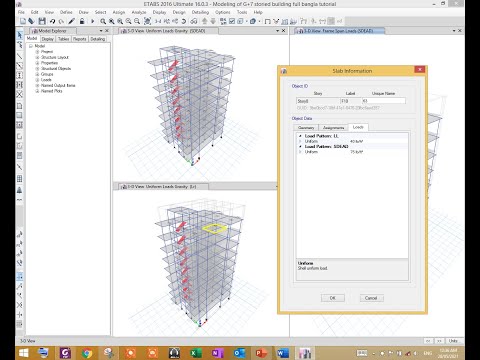Collapse the Load Pattern SDEAD group
Viewport: 480px width, 360px height.
(300, 147)
